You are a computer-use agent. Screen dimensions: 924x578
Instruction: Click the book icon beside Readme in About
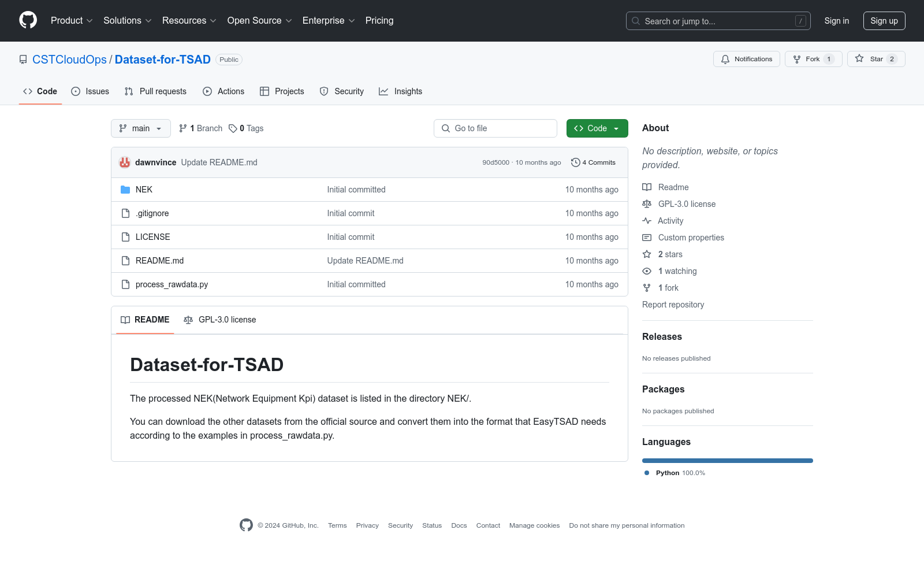tap(647, 187)
